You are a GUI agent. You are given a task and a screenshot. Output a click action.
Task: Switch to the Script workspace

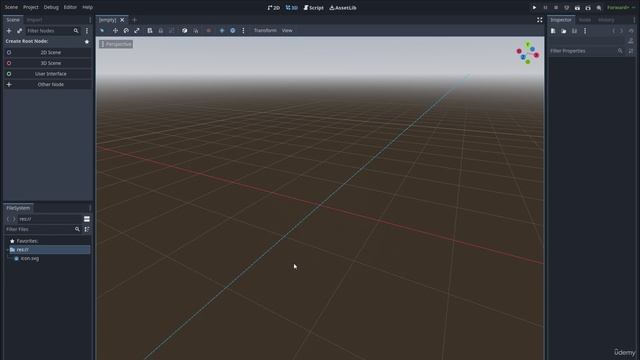pyautogui.click(x=313, y=7)
